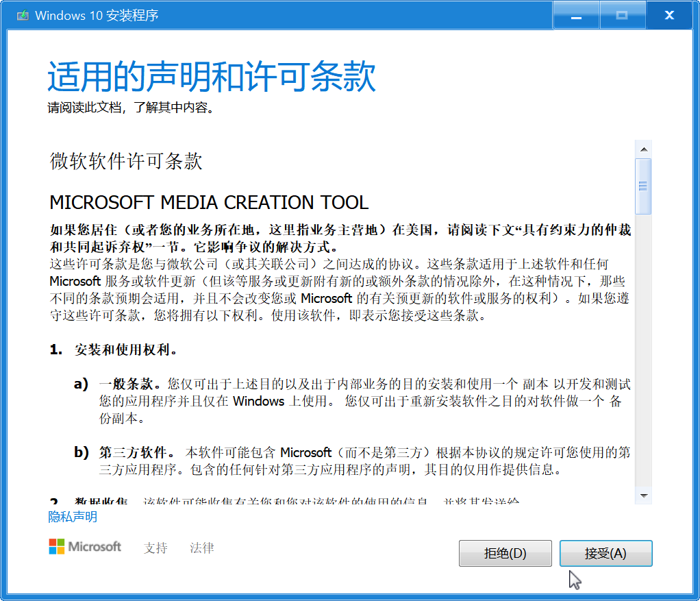Image resolution: width=700 pixels, height=601 pixels.
Task: Open the 隐私声明 privacy statement link
Action: pos(73,516)
